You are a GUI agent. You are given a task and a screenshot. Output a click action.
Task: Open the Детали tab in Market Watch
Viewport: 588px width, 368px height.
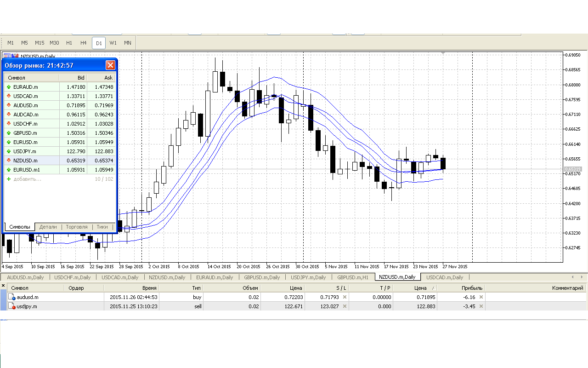[x=48, y=227]
